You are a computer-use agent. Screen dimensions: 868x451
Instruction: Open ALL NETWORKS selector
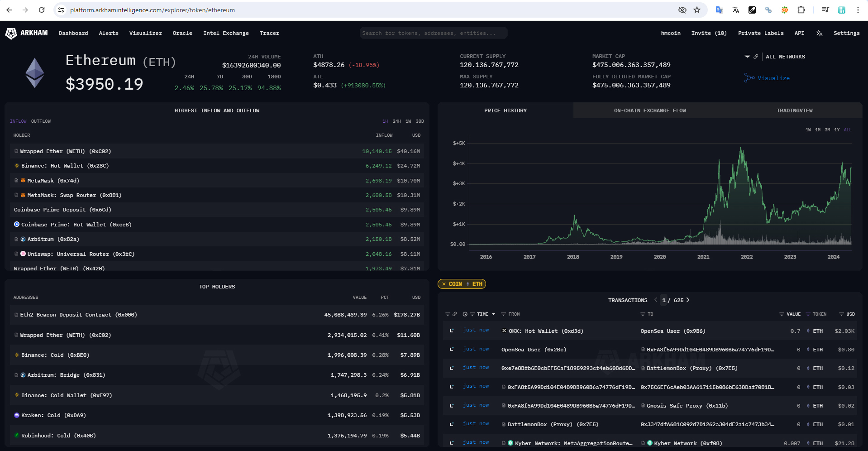(785, 57)
